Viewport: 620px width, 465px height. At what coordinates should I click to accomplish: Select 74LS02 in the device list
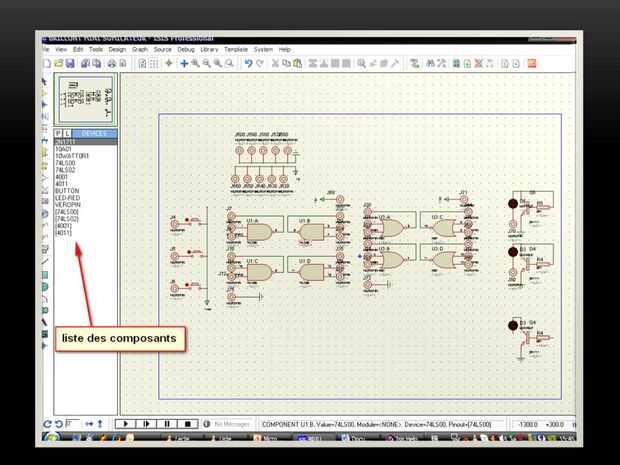65,170
